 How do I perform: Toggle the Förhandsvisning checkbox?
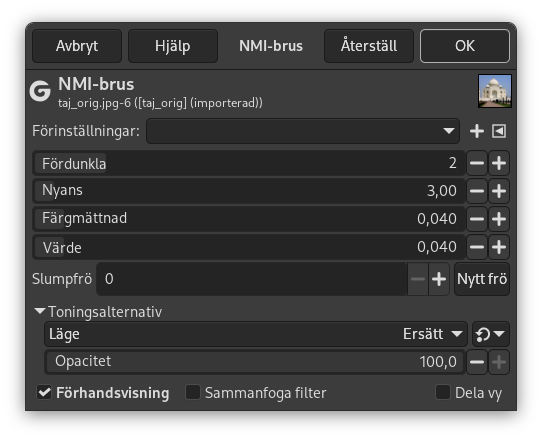pyautogui.click(x=44, y=393)
